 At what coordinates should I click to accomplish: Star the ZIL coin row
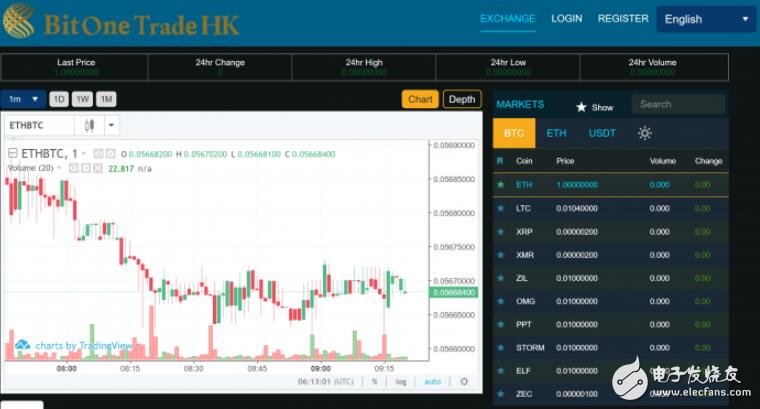pos(501,278)
